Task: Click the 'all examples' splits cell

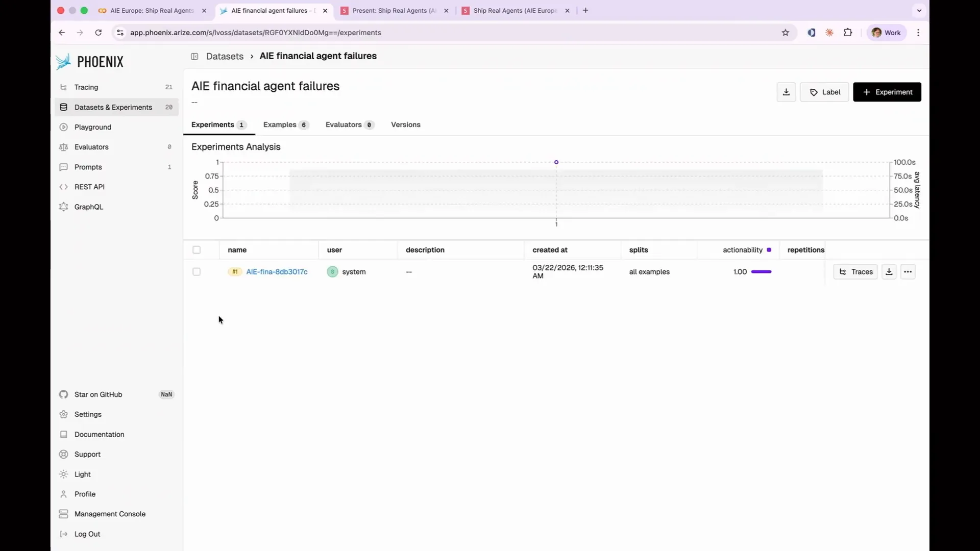Action: (649, 272)
